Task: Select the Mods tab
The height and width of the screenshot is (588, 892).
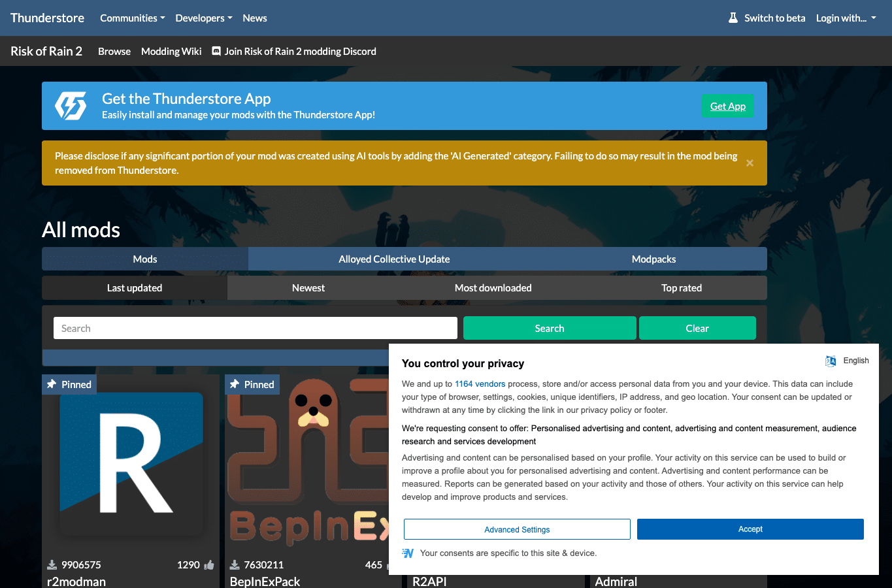Action: click(x=145, y=259)
